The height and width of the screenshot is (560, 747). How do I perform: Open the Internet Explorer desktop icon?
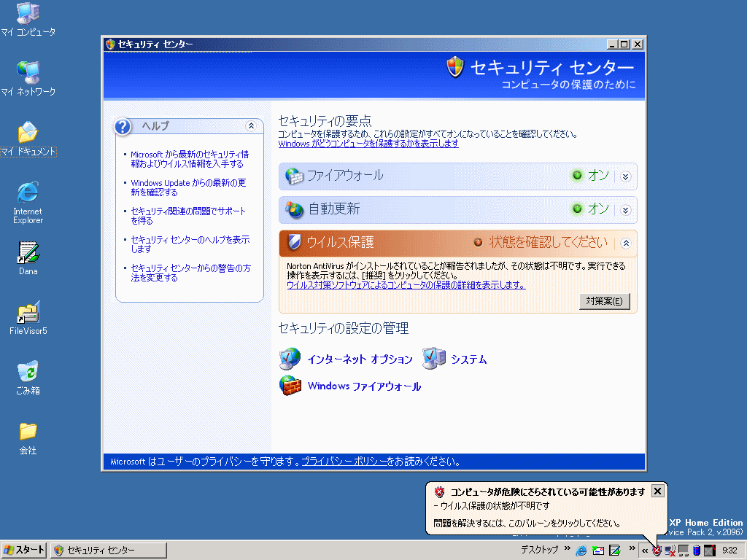[28, 193]
